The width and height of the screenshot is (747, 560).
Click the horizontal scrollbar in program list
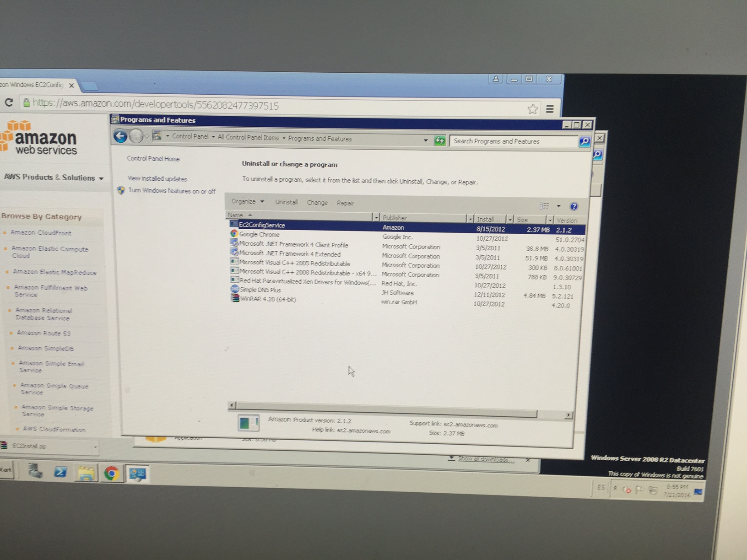pyautogui.click(x=387, y=410)
